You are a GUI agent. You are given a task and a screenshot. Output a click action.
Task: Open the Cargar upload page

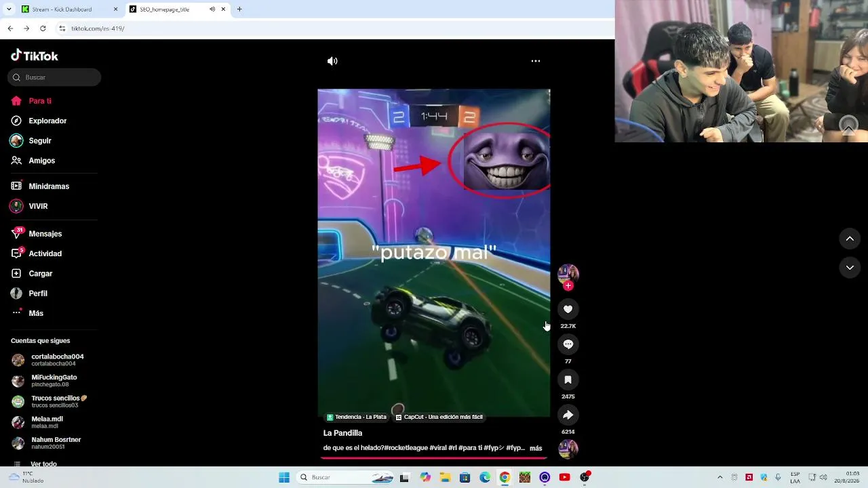point(32,274)
